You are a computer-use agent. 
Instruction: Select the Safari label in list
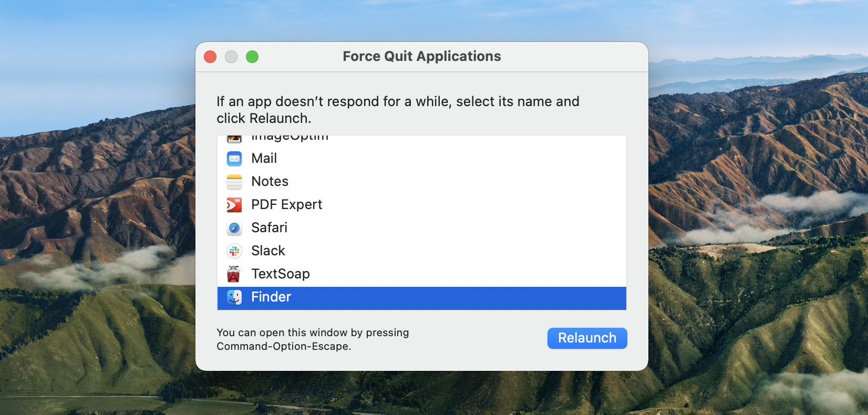tap(269, 227)
